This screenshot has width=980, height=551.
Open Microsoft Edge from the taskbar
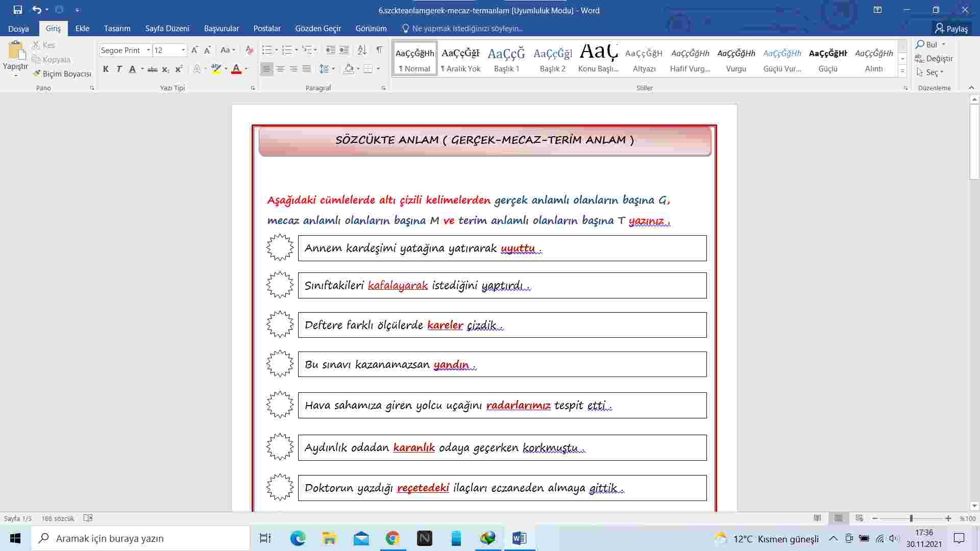click(298, 538)
